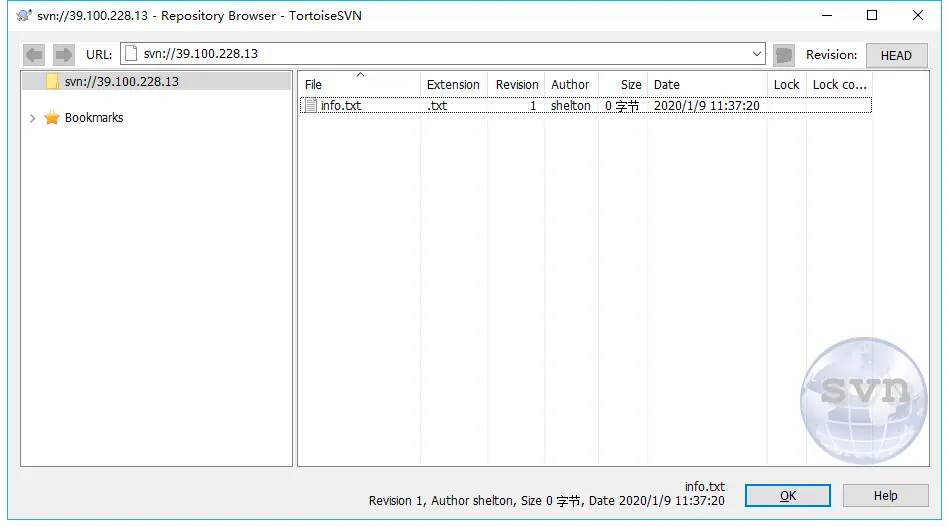
Task: Click the document icon in URL field
Action: 131,54
